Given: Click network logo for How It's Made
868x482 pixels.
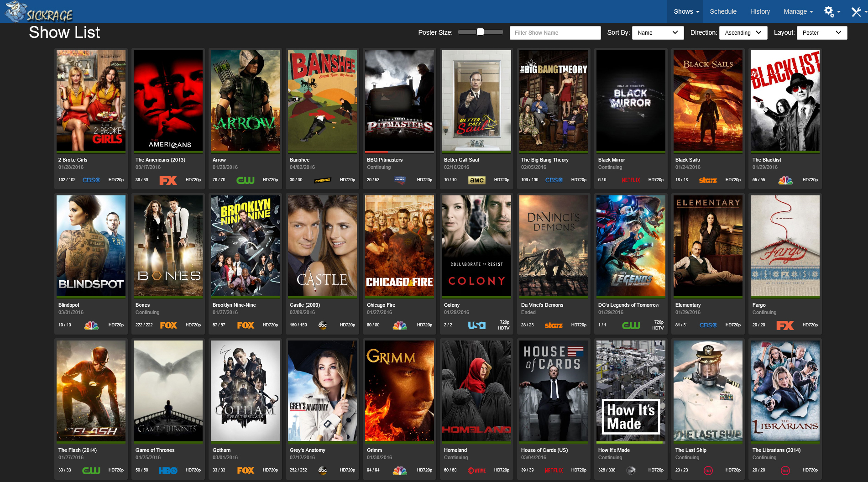Looking at the screenshot, I should pos(631,470).
